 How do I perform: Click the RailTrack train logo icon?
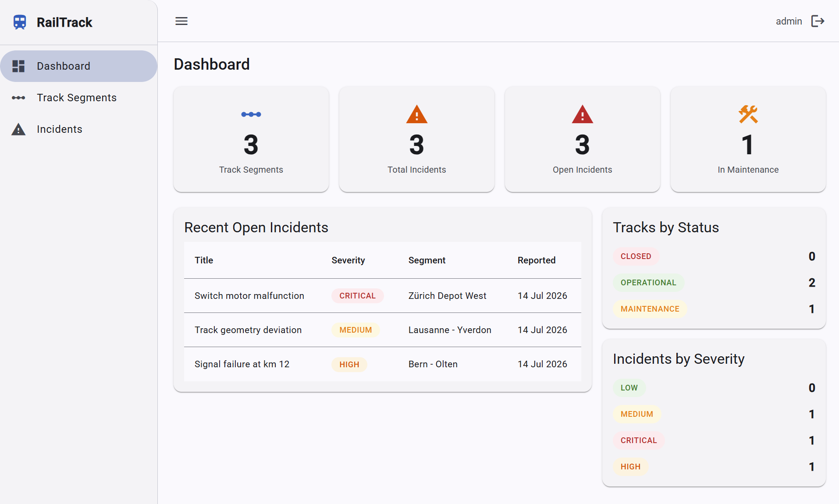20,22
